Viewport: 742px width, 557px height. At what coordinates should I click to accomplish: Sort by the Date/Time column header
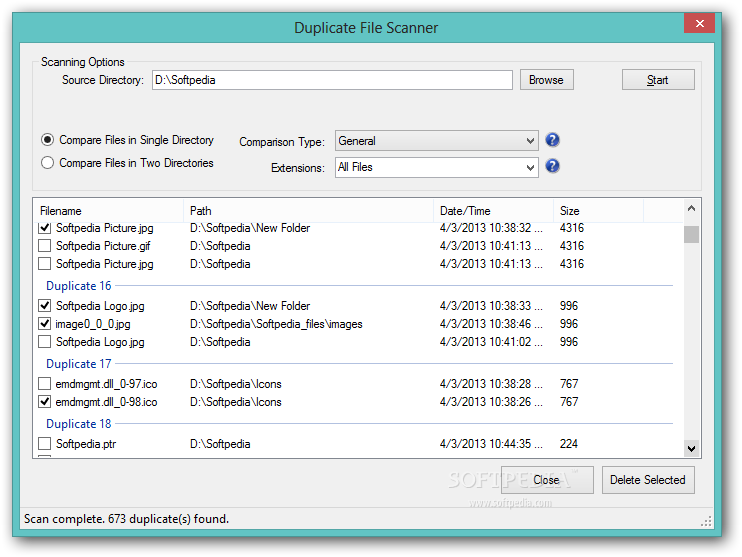pos(493,211)
